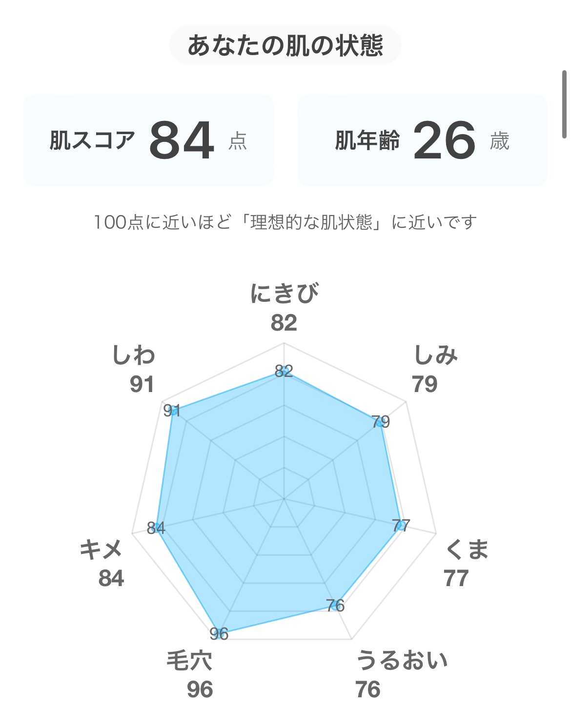Click the radar data point marked 76

336,606
